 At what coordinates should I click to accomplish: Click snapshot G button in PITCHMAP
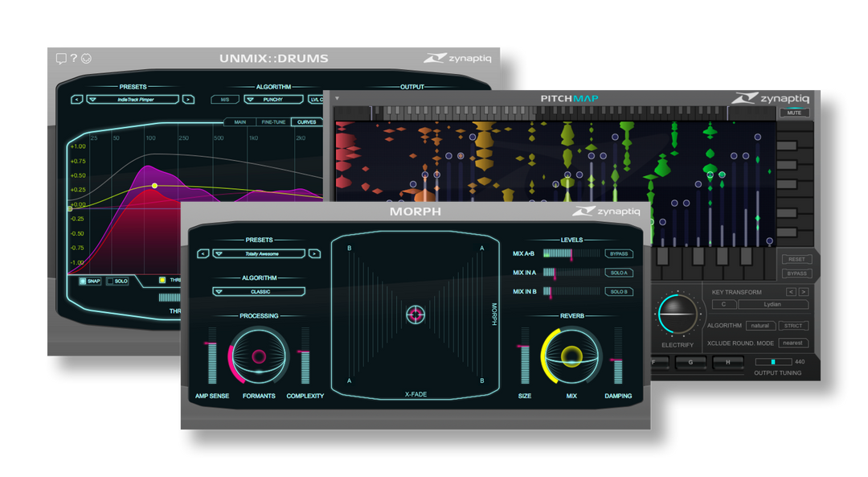coord(690,362)
